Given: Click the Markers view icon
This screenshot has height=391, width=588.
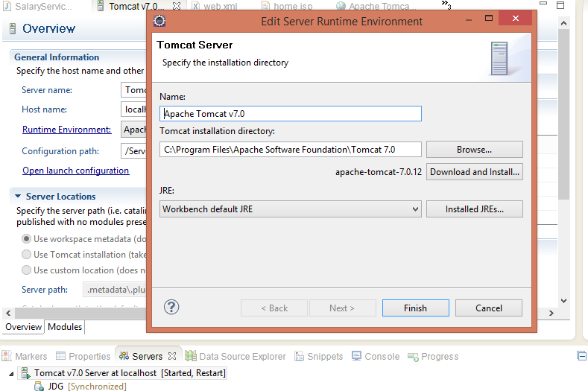Looking at the screenshot, I should [7, 356].
